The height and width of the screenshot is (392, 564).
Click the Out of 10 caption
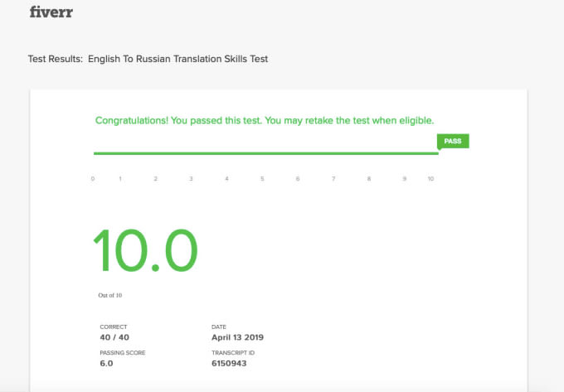[109, 295]
